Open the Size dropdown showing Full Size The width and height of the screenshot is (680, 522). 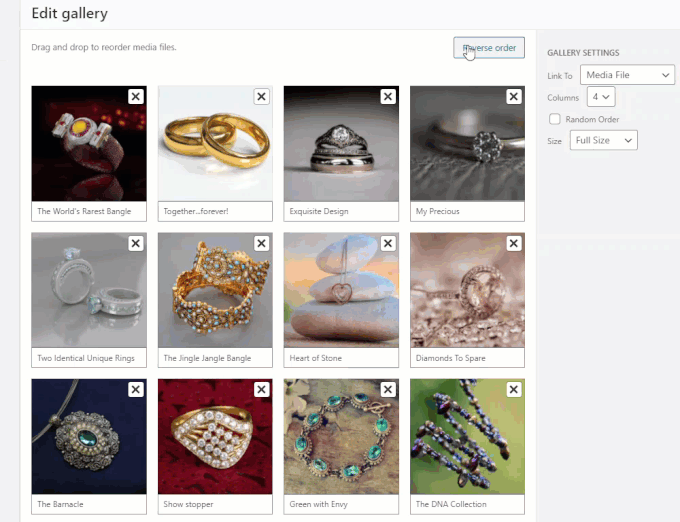(603, 140)
